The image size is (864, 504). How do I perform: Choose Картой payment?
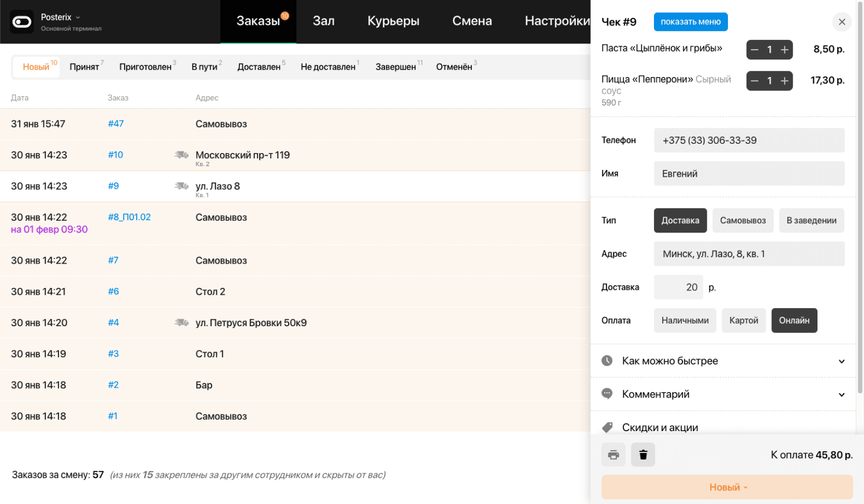(x=744, y=320)
